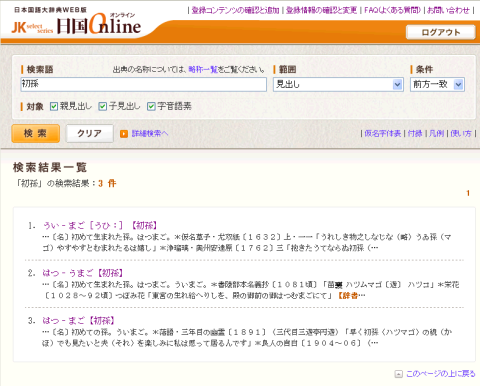Open the 範囲 dropdown showing 見出し
The height and width of the screenshot is (386, 480).
[x=338, y=85]
